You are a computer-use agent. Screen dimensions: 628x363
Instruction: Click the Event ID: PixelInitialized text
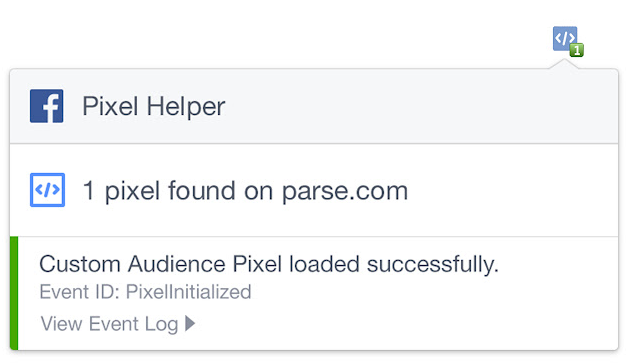(x=145, y=292)
